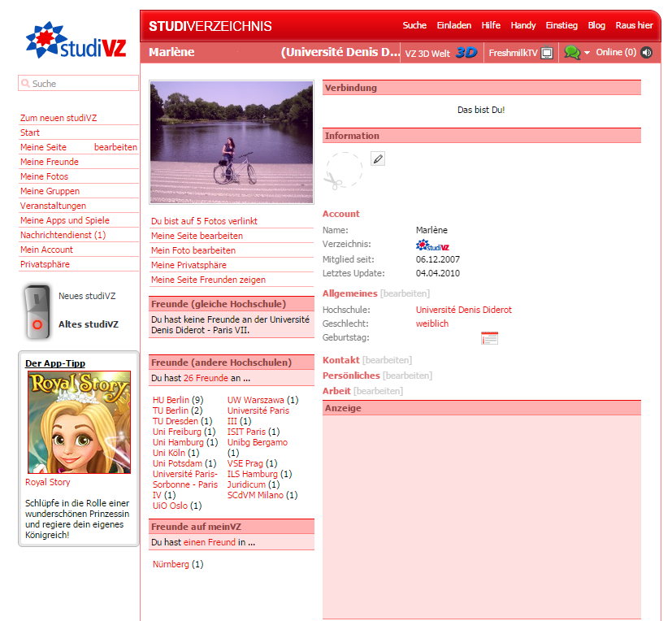The image size is (672, 621).
Task: Open the 26 Freunde link
Action: click(206, 378)
